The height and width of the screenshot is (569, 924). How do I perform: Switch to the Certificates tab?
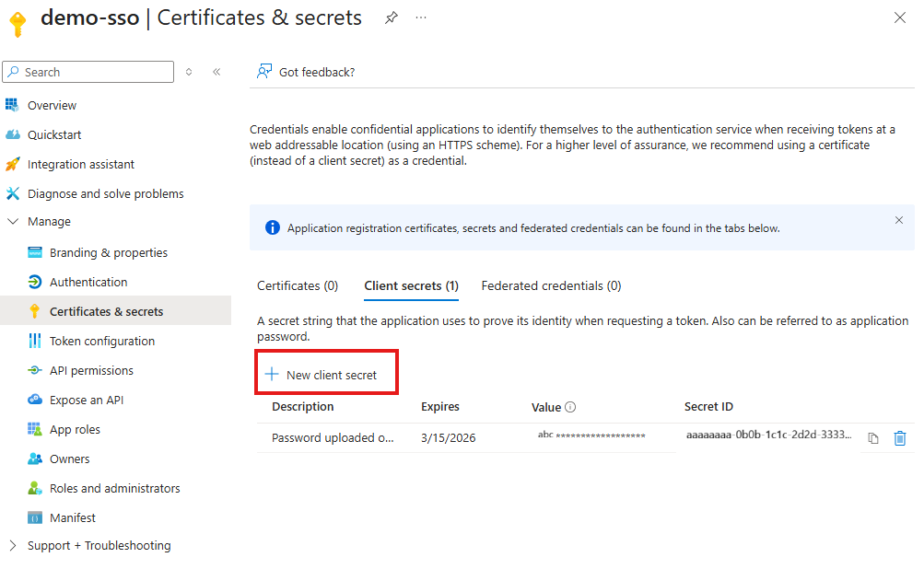pyautogui.click(x=297, y=285)
